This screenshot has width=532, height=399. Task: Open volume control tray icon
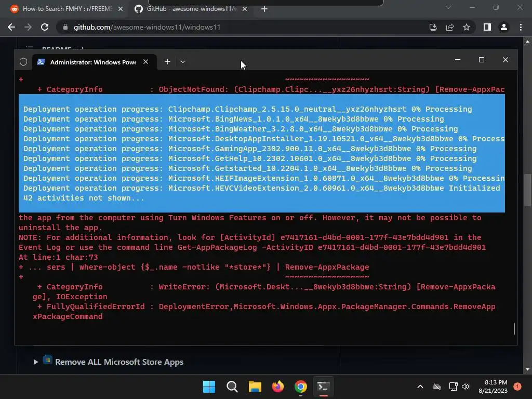pyautogui.click(x=465, y=387)
